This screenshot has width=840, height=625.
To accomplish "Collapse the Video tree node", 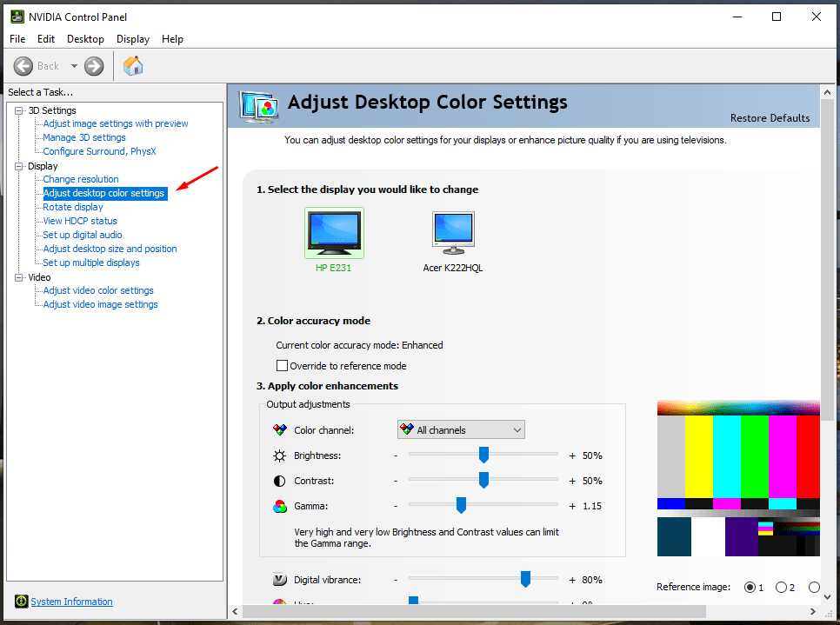I will point(20,277).
